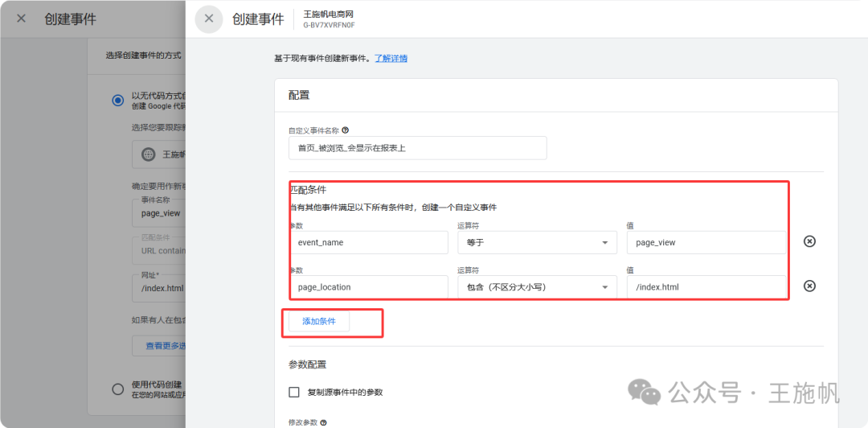Click the help icon next to 修改参数
This screenshot has height=428, width=868.
coord(323,422)
